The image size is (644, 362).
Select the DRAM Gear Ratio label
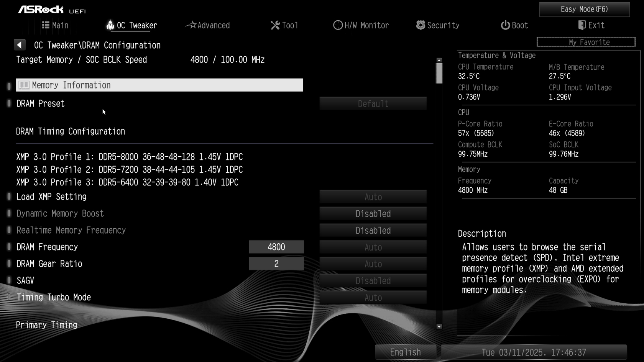tap(49, 264)
